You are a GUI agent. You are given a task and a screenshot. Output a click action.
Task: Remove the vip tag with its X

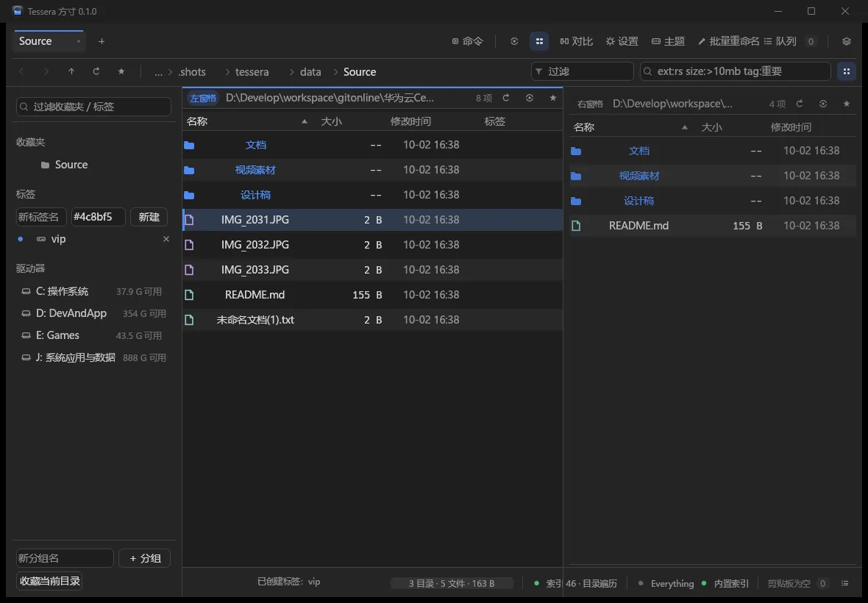click(x=166, y=239)
